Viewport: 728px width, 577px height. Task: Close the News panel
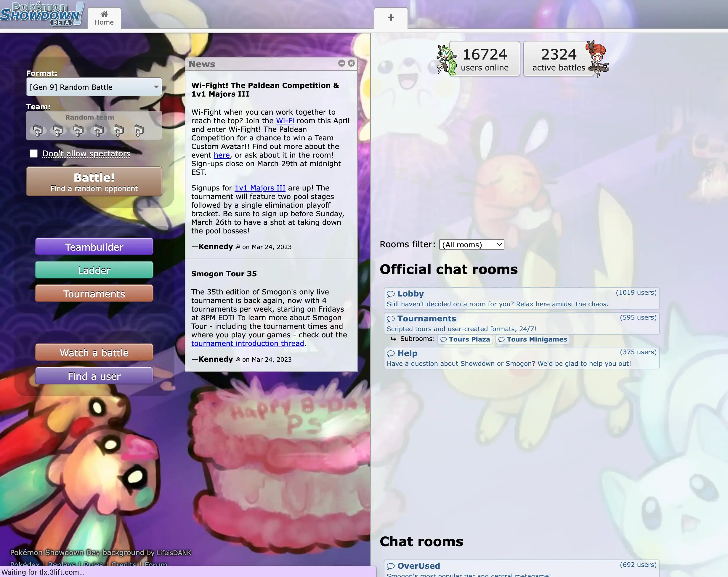(x=351, y=63)
